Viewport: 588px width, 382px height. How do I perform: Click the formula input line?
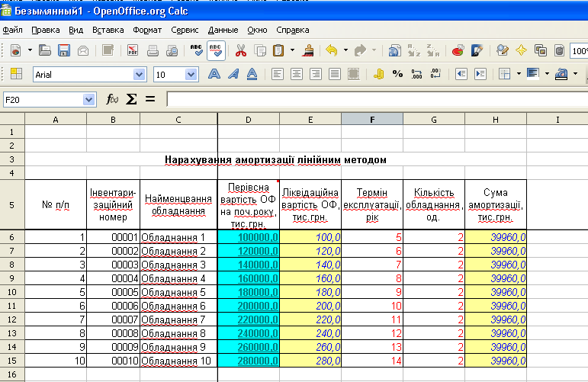(x=378, y=99)
